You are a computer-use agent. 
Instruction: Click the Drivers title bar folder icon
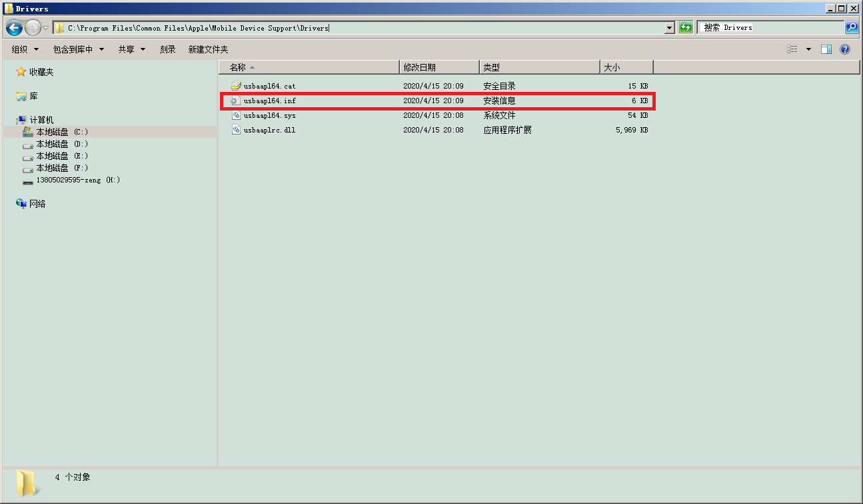pyautogui.click(x=9, y=9)
